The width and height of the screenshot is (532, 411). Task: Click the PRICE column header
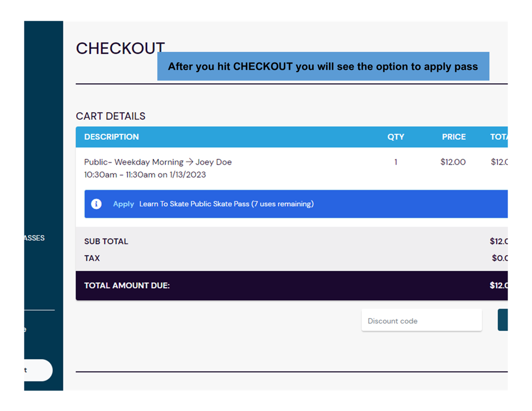pos(454,137)
